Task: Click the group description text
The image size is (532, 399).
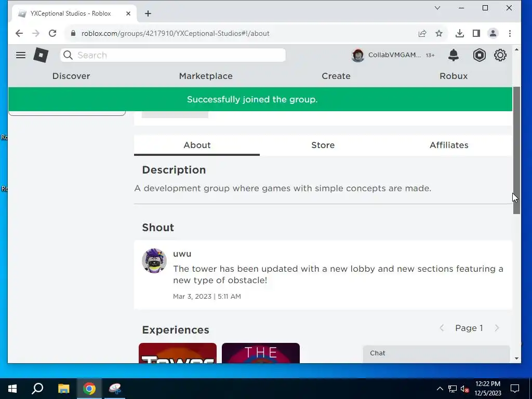Action: [283, 188]
